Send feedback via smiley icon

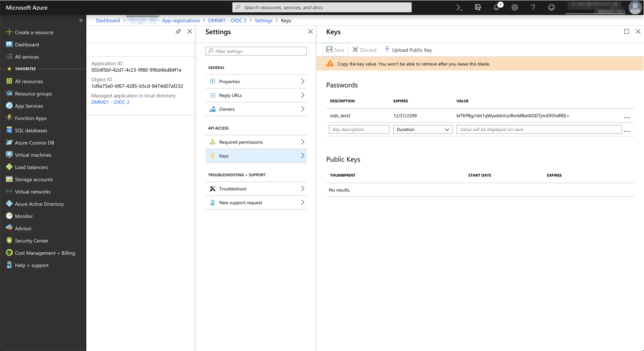[551, 7]
